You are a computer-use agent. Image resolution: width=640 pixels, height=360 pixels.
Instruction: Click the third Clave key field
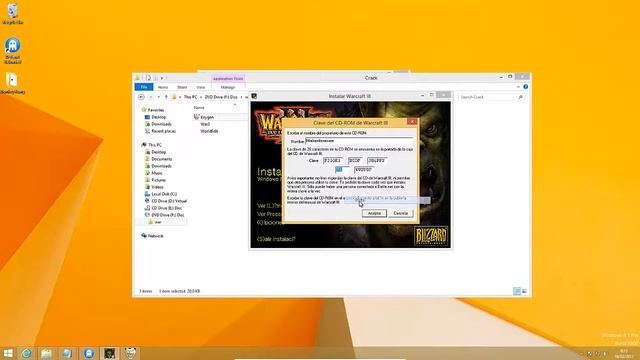point(377,160)
